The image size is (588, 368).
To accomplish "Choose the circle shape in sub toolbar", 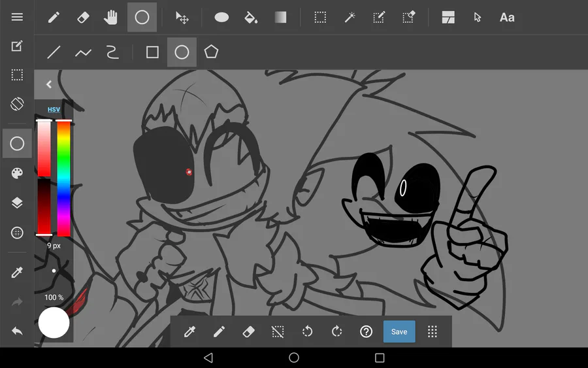I will pos(182,52).
